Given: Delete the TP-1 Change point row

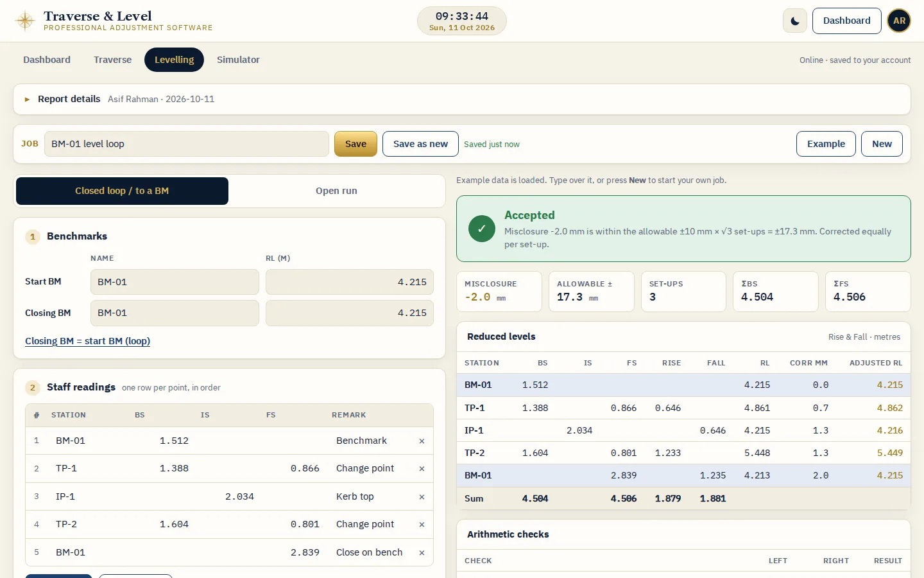Looking at the screenshot, I should click(422, 469).
